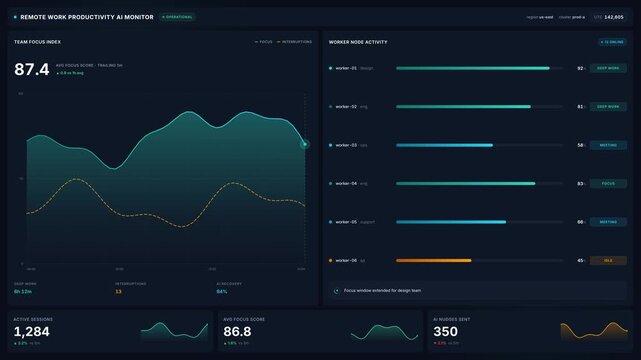The image size is (641, 360).
Task: Click the green dot beside the dashboard title
Action: pos(15,17)
